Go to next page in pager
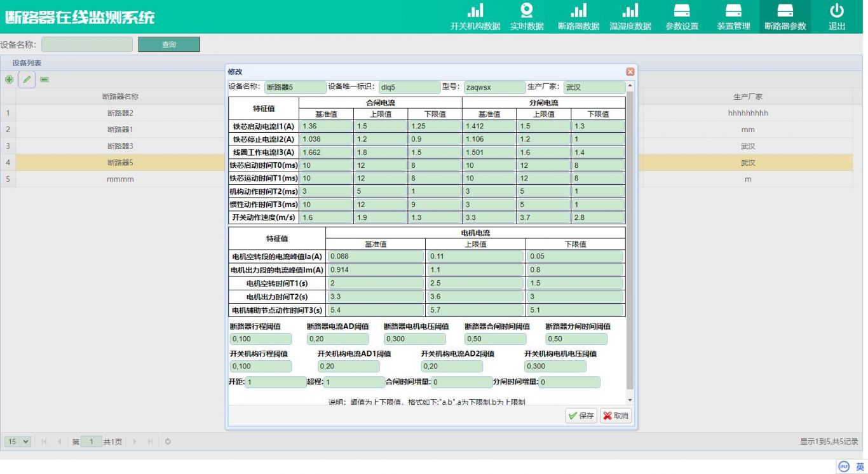 coord(135,442)
